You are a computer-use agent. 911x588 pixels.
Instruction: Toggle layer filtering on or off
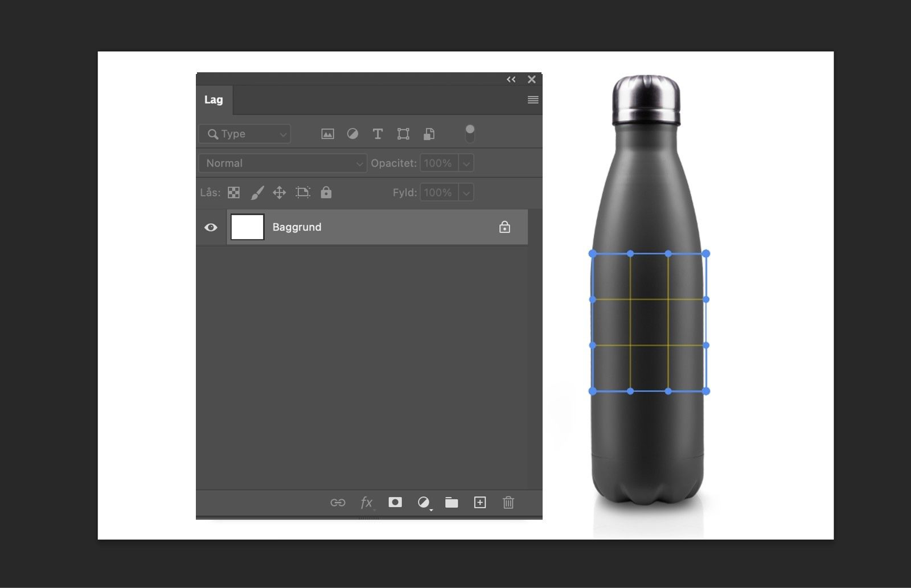tap(470, 133)
